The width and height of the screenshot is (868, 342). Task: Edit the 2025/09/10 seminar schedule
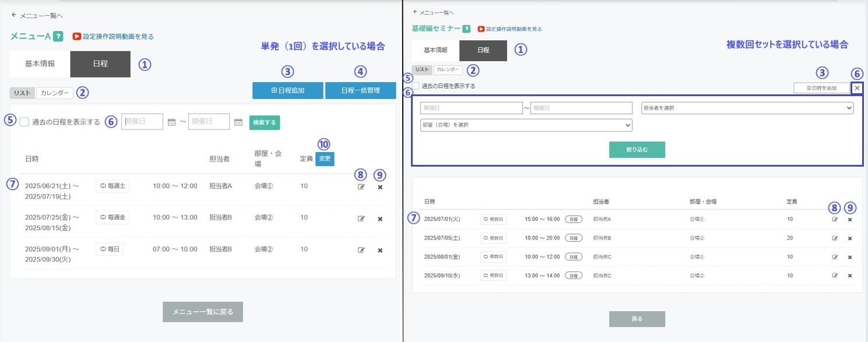(x=835, y=275)
